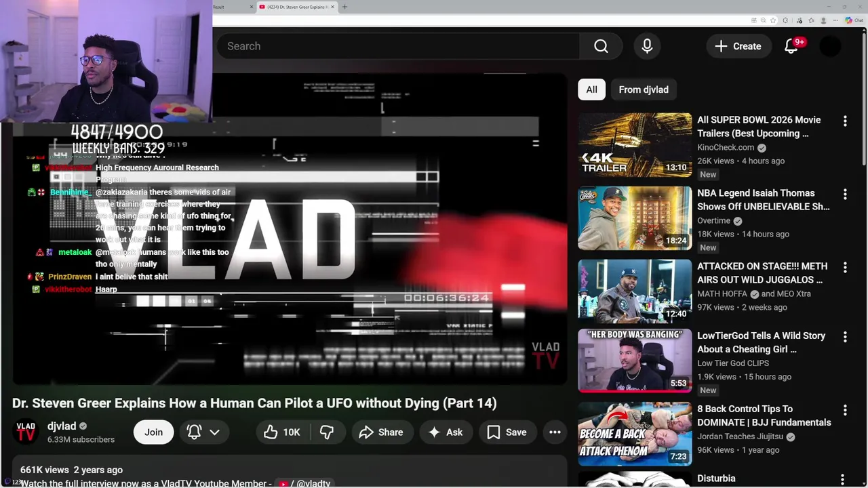Click title 8 Back Control Tips
Image resolution: width=868 pixels, height=488 pixels.
[x=764, y=415]
